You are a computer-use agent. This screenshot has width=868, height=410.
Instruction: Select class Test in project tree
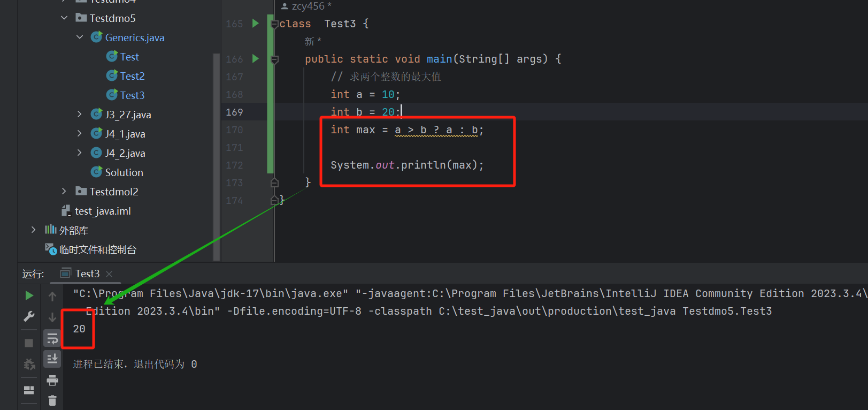129,57
